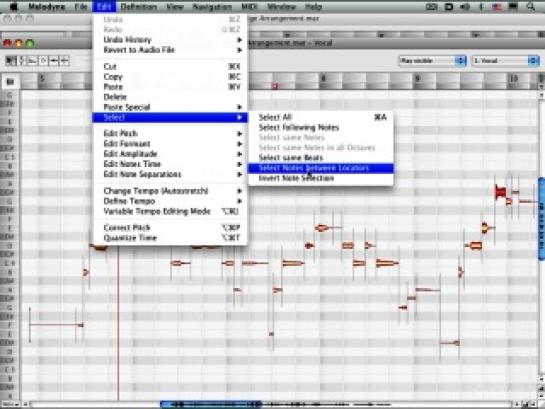Open the Melodyne application menu
This screenshot has height=409, width=545.
coord(47,7)
